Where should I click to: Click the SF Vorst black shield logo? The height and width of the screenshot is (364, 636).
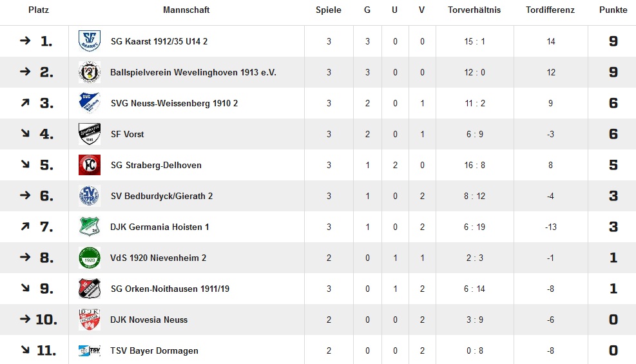[89, 134]
